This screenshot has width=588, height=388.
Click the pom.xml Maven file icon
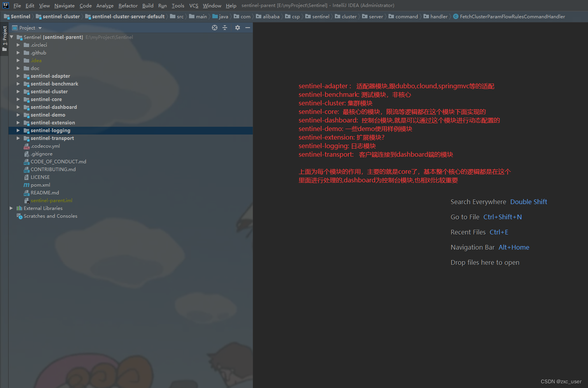(26, 185)
